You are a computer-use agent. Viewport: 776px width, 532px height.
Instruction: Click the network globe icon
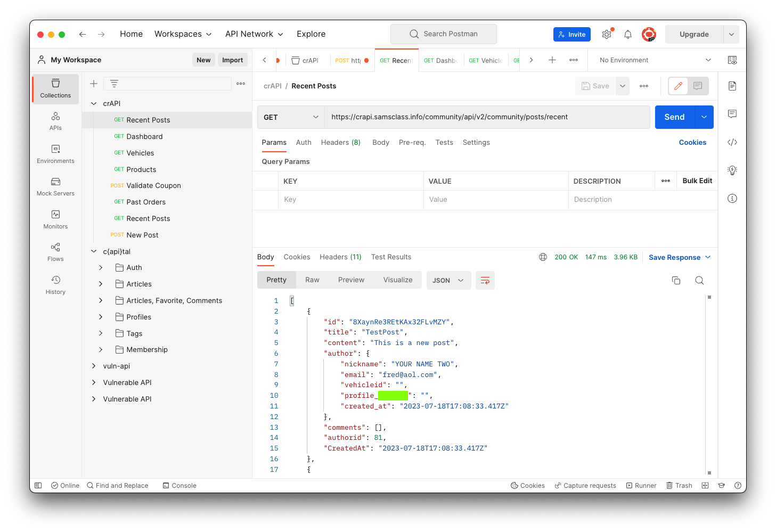543,257
